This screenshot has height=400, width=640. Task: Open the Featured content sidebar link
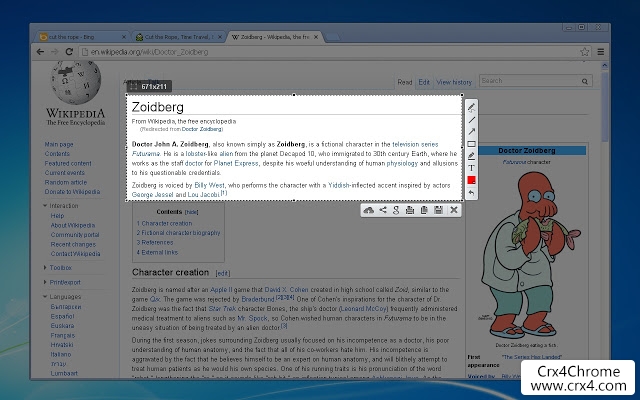(x=68, y=163)
